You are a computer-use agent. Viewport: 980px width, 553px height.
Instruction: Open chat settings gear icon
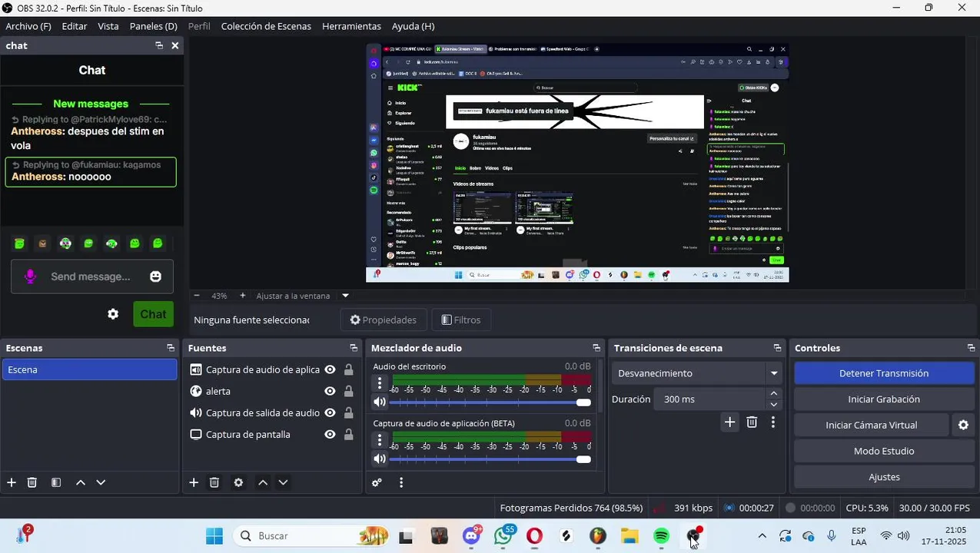(x=113, y=314)
